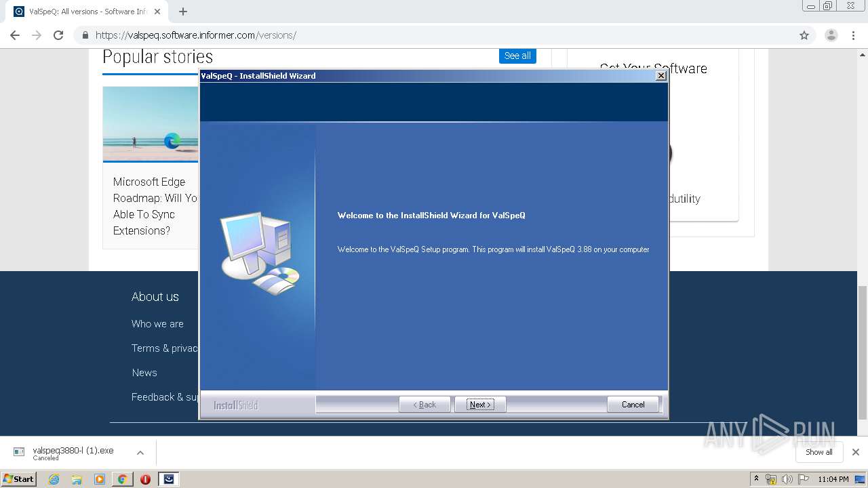Open the Windows Start menu
The image size is (868, 488).
(x=19, y=479)
